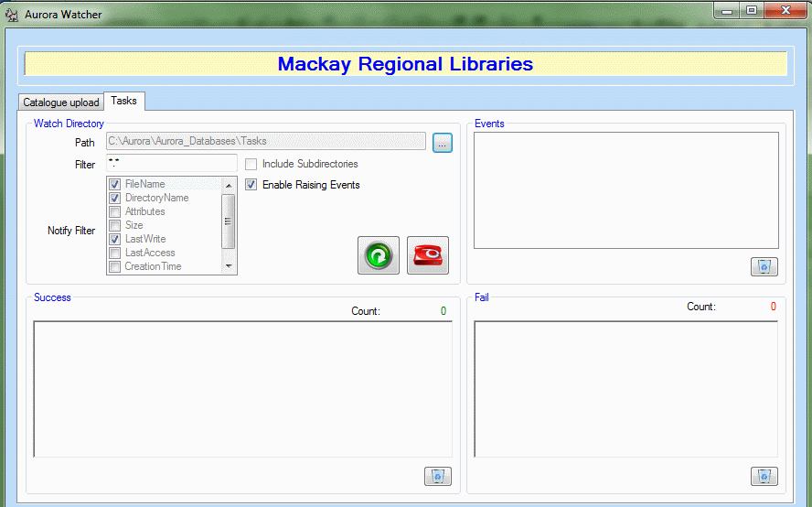Click inside the Events list box
The image size is (812, 507).
tap(626, 190)
